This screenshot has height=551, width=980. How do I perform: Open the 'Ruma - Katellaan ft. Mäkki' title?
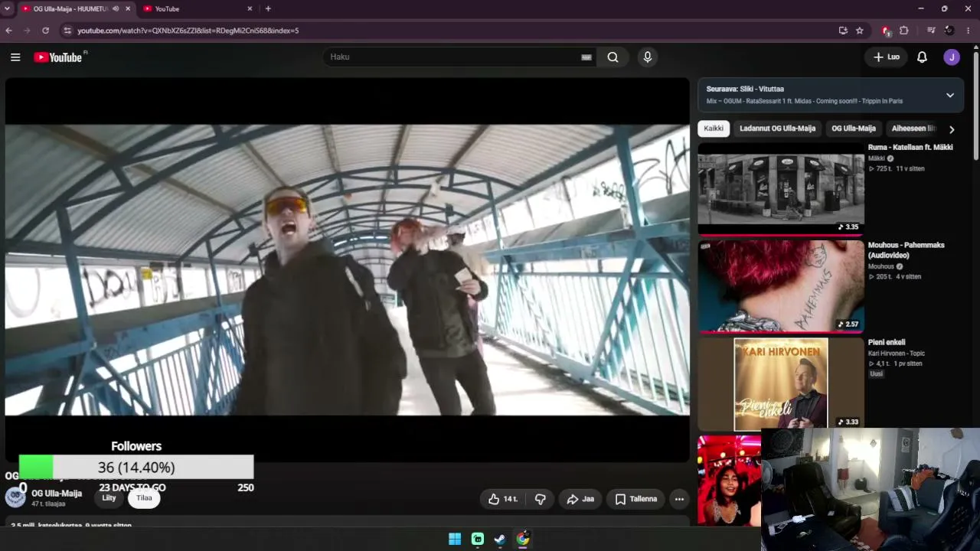[x=910, y=147]
